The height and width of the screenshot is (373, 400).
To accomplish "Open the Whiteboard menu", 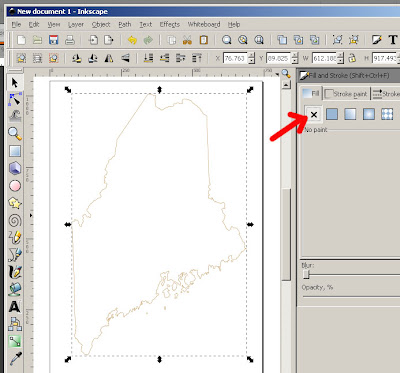I will (204, 24).
